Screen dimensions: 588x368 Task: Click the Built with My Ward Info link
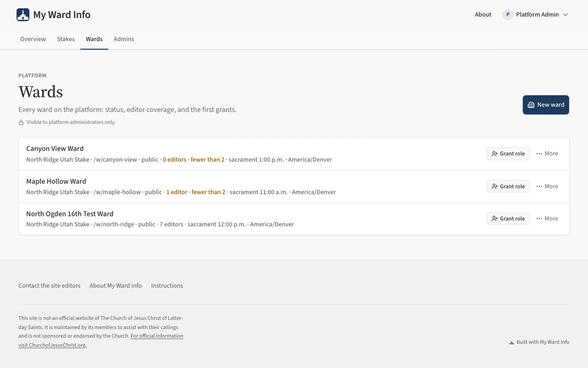[x=539, y=342]
